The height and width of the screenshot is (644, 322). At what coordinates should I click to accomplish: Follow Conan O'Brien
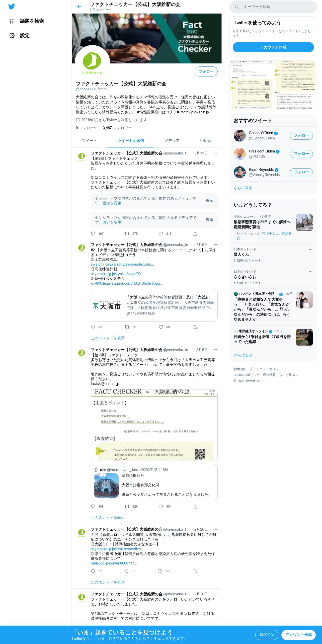pyautogui.click(x=301, y=136)
